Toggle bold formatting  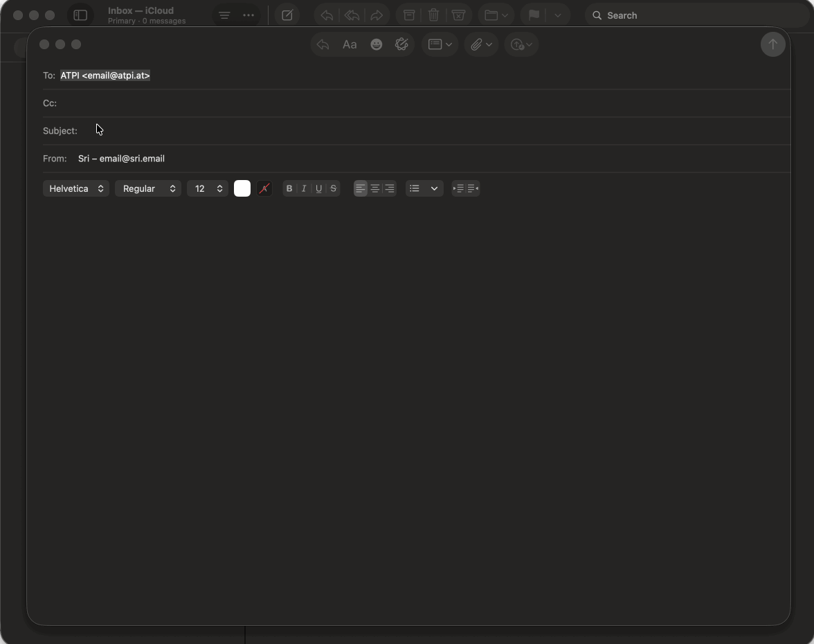(x=289, y=188)
